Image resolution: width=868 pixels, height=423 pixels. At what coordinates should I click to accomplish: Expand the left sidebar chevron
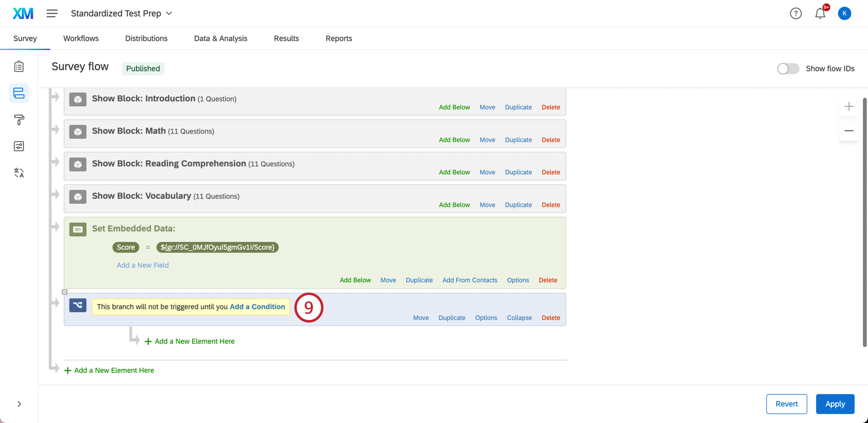click(19, 404)
